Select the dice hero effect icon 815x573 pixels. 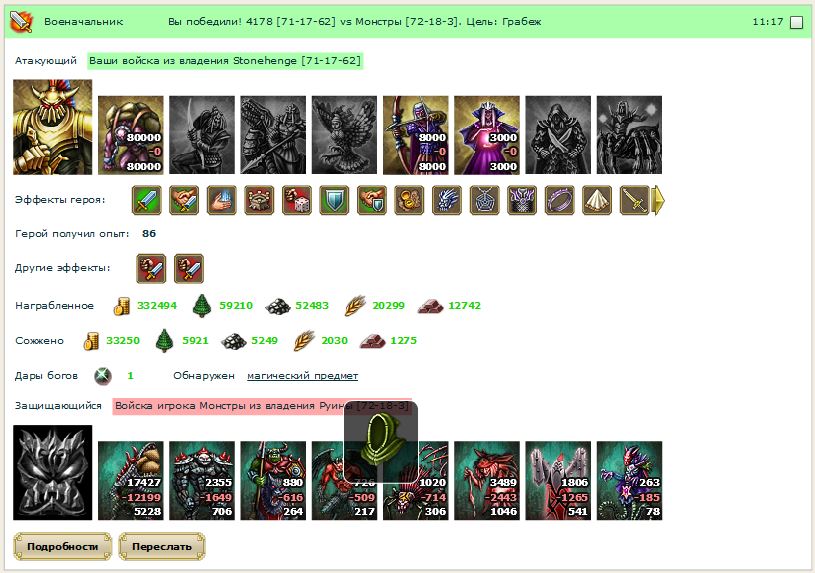(x=297, y=200)
